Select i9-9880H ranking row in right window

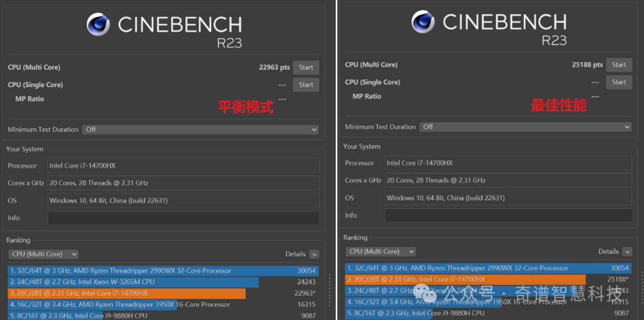(x=488, y=313)
